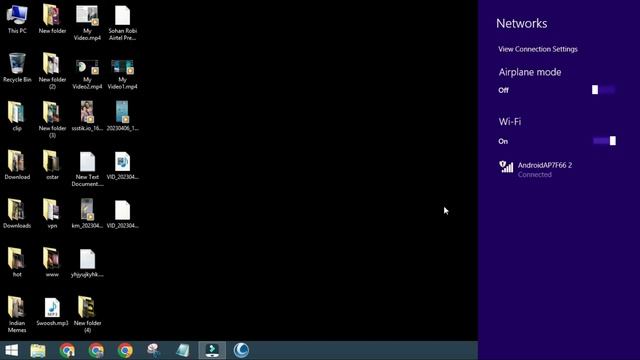
Task: Turn off the Wi-Fi switch
Action: click(x=604, y=141)
